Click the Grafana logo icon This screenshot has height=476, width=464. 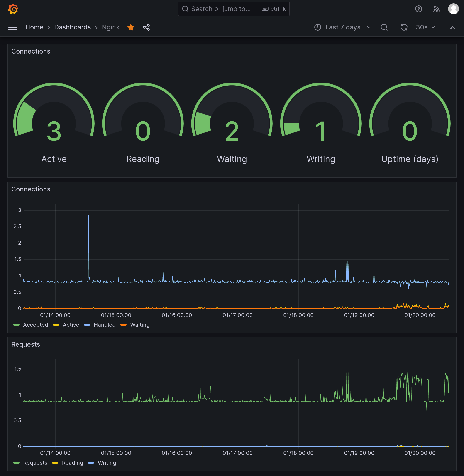point(12,8)
